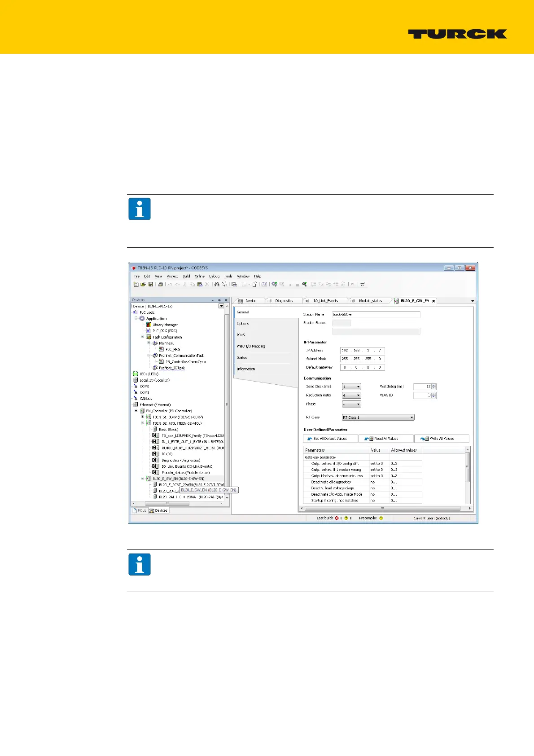Switch to the IO_Link_Events editor tab
This screenshot has width=534, height=756.
click(325, 301)
